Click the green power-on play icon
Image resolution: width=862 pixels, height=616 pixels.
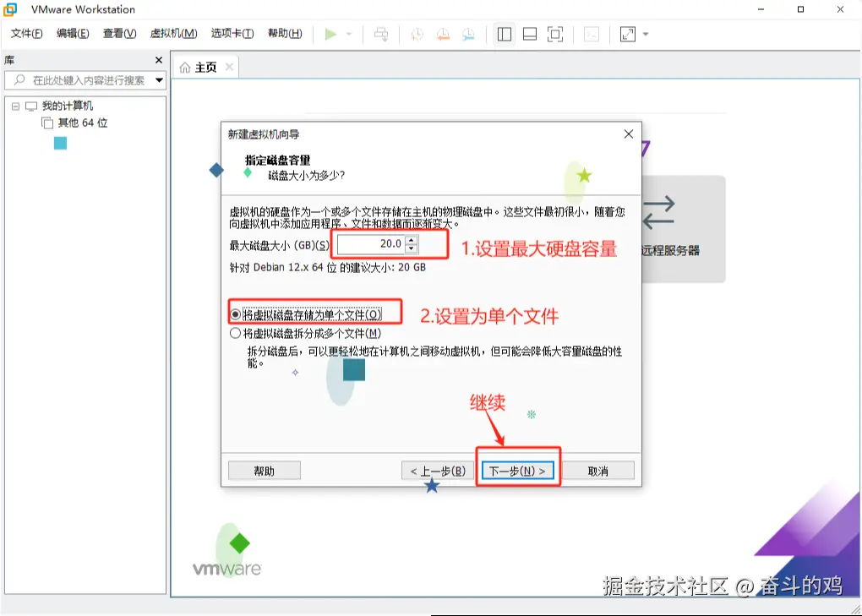(x=330, y=34)
